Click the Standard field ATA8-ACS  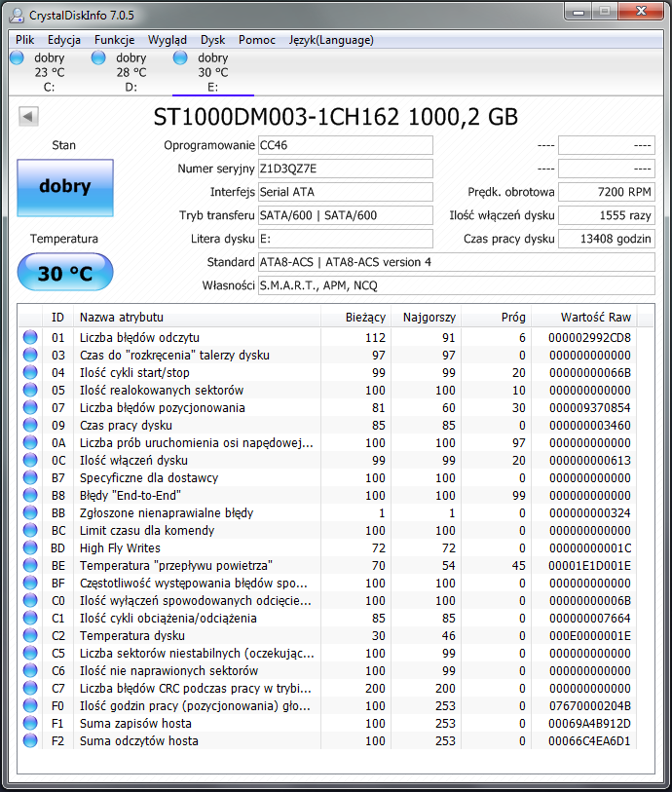pos(457,262)
